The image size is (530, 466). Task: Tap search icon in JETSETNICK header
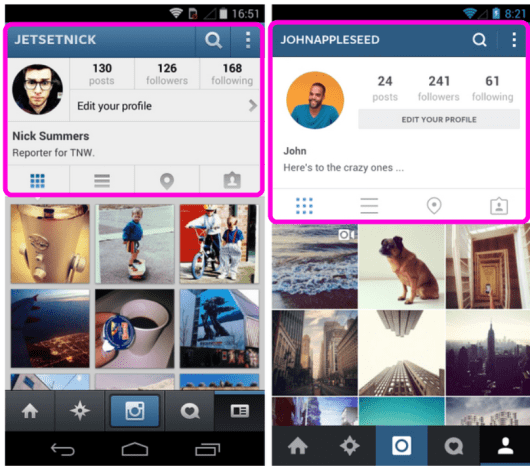click(213, 40)
